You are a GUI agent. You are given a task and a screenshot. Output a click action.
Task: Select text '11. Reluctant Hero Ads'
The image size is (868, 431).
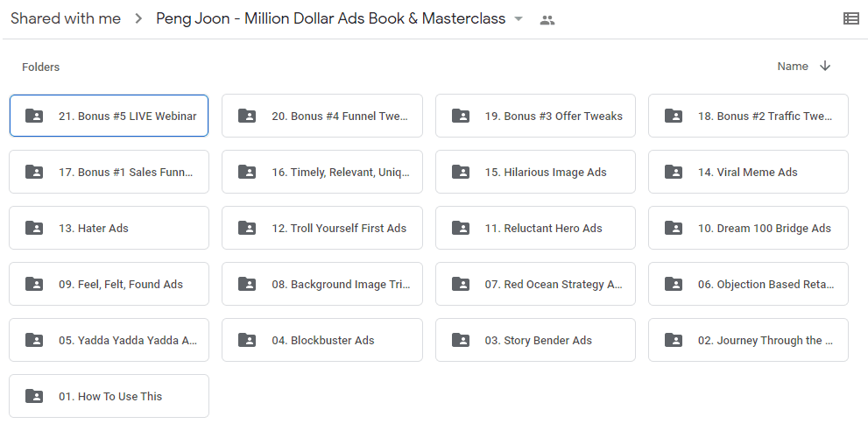click(x=544, y=229)
